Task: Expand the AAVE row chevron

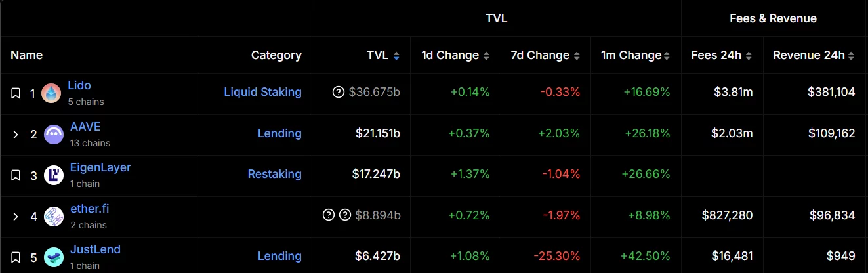Action: (16, 135)
